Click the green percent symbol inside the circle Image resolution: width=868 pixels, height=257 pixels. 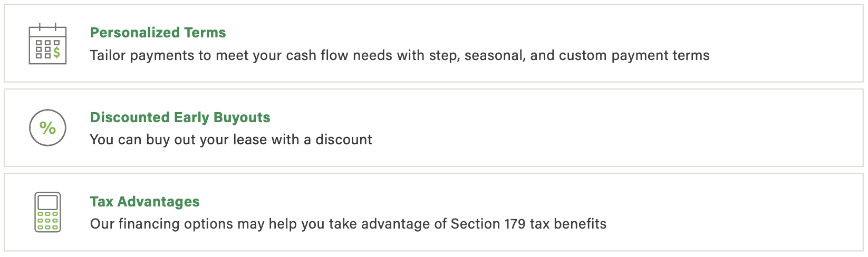[x=47, y=128]
